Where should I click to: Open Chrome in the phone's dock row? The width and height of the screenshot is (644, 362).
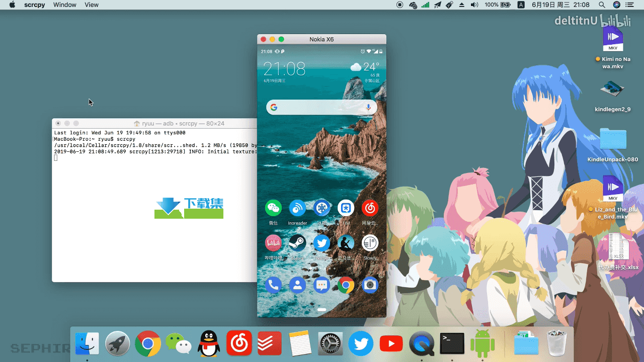(x=346, y=285)
